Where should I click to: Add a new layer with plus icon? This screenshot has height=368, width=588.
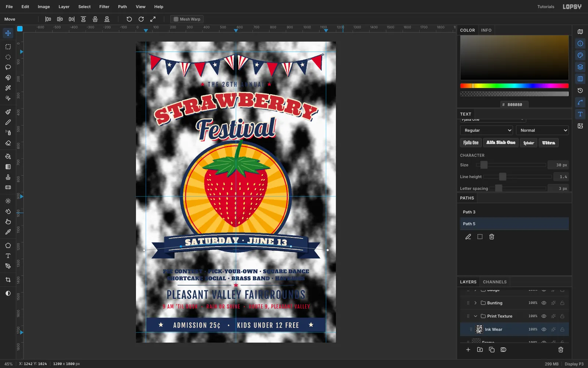pos(468,350)
